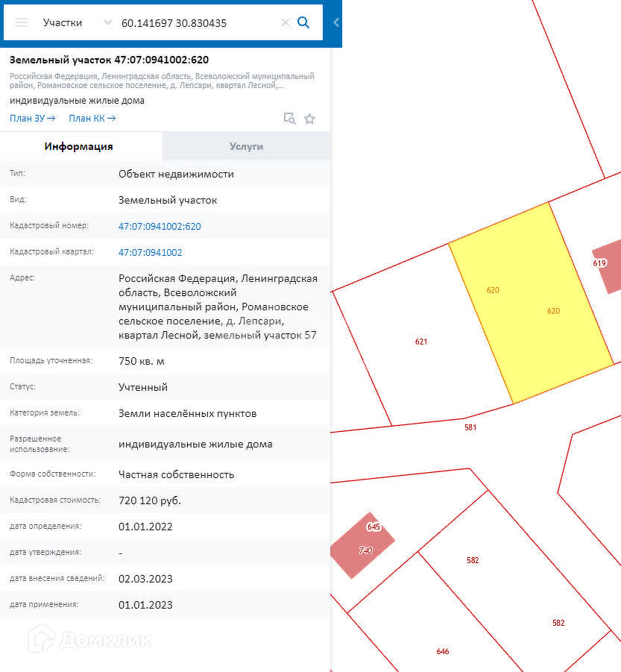Open the План КК link
The width and height of the screenshot is (621, 672).
coord(92,118)
